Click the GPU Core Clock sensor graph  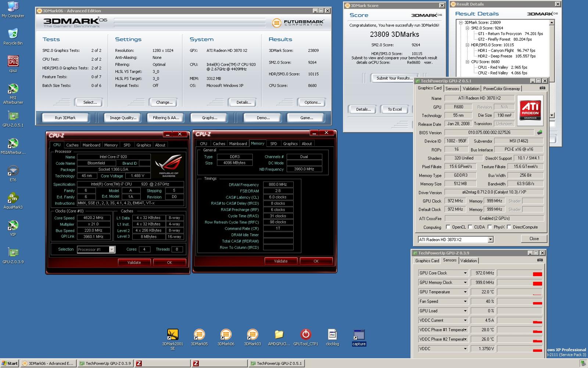520,273
